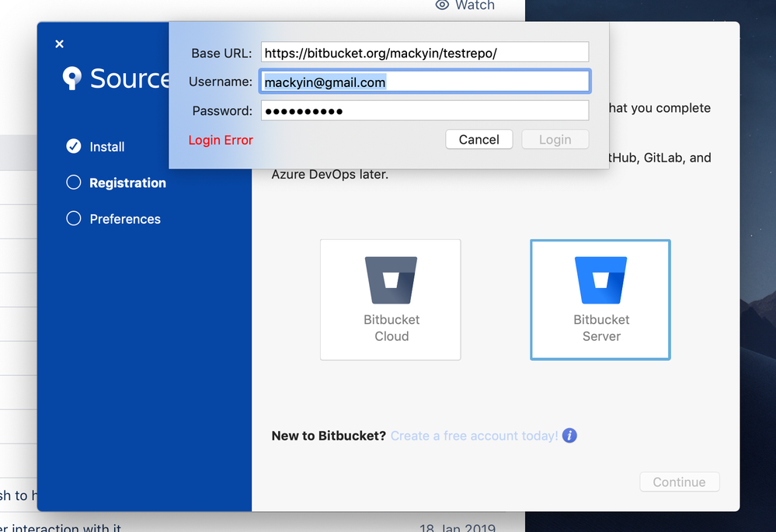Go to the Preferences step label
Screen dimensions: 776x532
pyautogui.click(x=125, y=219)
